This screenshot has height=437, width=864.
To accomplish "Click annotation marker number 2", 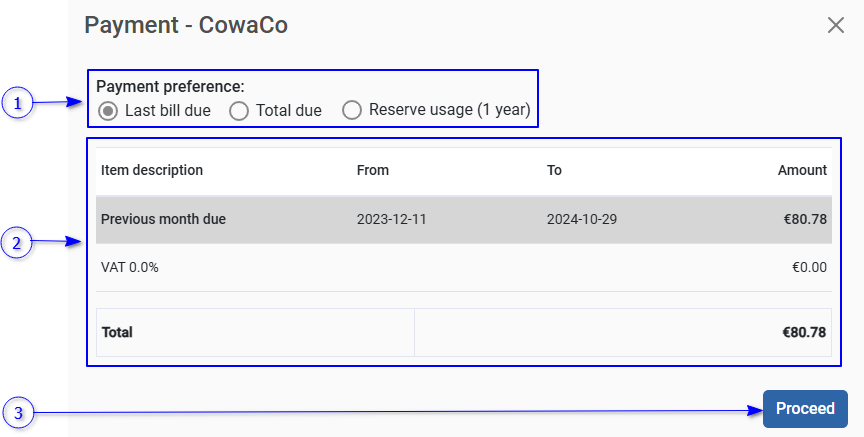I will pos(17,242).
